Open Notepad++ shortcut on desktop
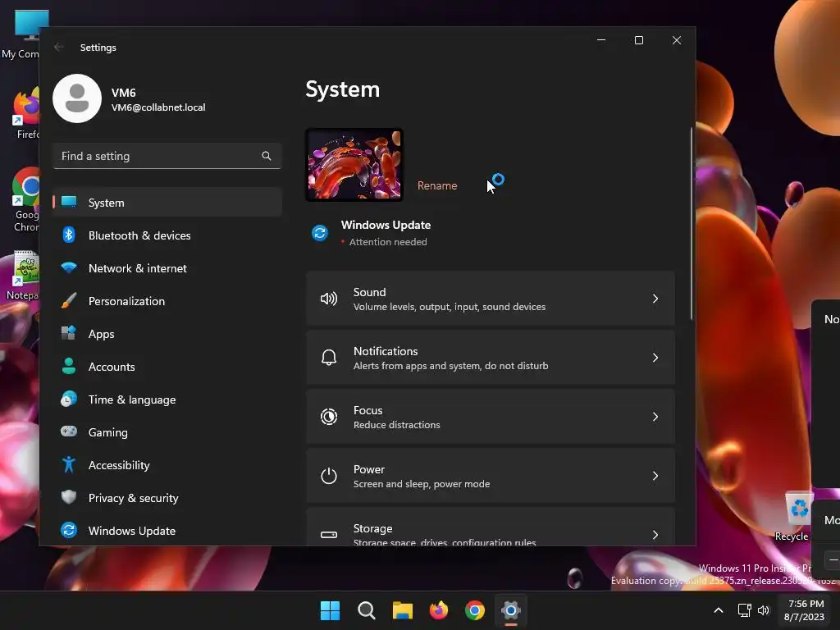 (x=21, y=275)
